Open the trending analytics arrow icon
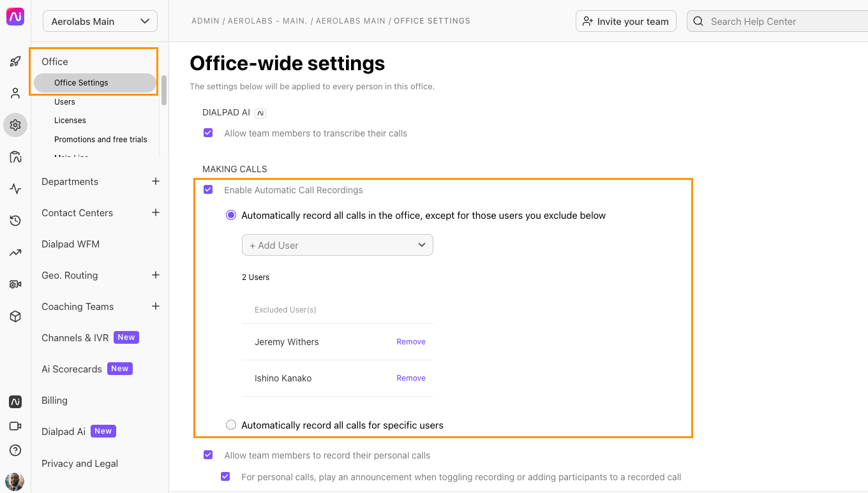Screen dimensions: 868x493 (x=15, y=253)
